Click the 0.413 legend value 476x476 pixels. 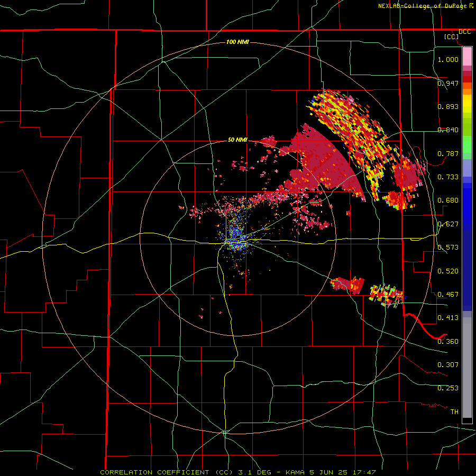[x=448, y=318]
